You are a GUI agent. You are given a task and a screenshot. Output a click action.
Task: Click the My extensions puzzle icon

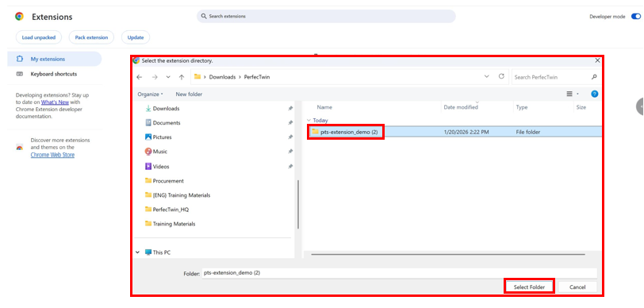(x=19, y=59)
